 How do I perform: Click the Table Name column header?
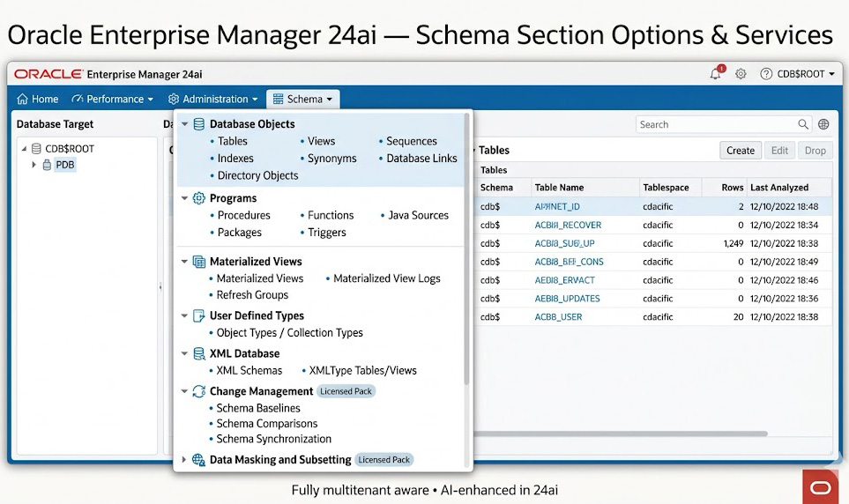(559, 188)
